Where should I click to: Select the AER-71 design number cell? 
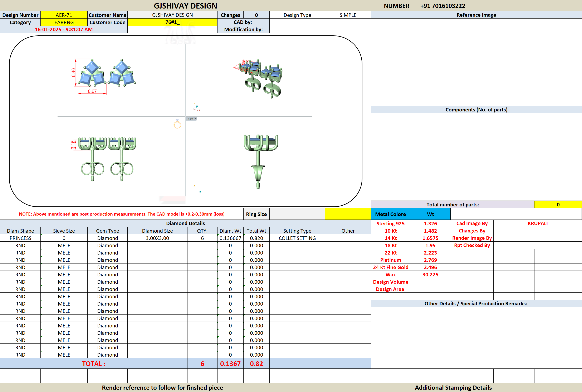pyautogui.click(x=64, y=15)
